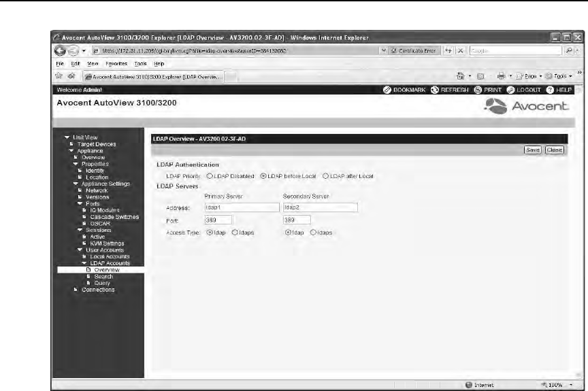Viewport: 588px width, 391px height.
Task: Click the HELP question mark icon
Action: click(550, 90)
